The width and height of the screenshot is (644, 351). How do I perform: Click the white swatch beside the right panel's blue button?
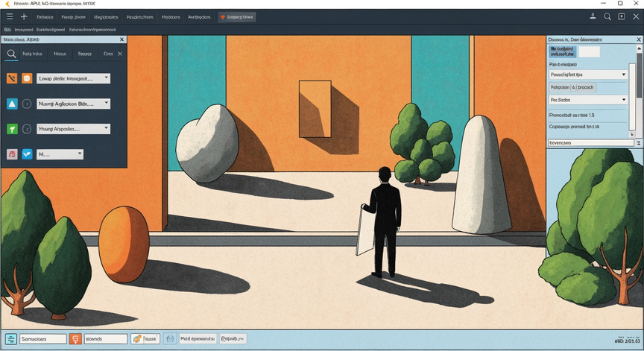589,51
